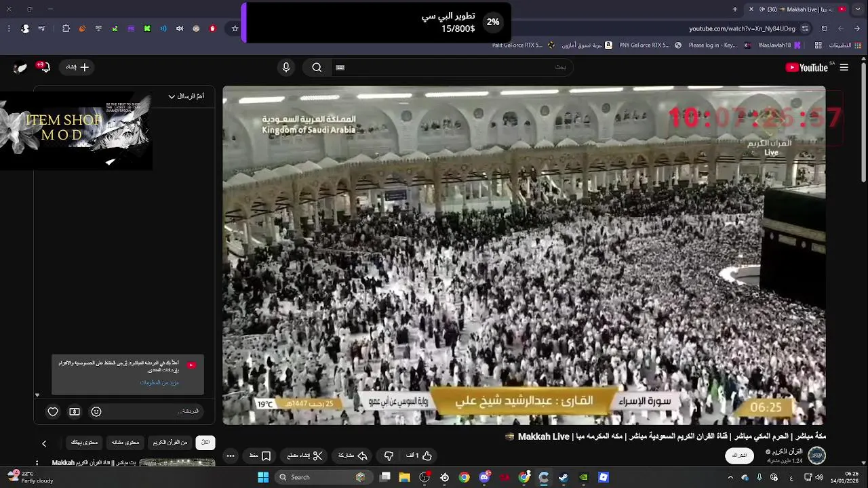This screenshot has height=488, width=868.
Task: Open the YouTube account avatar menu
Action: pyautogui.click(x=20, y=67)
